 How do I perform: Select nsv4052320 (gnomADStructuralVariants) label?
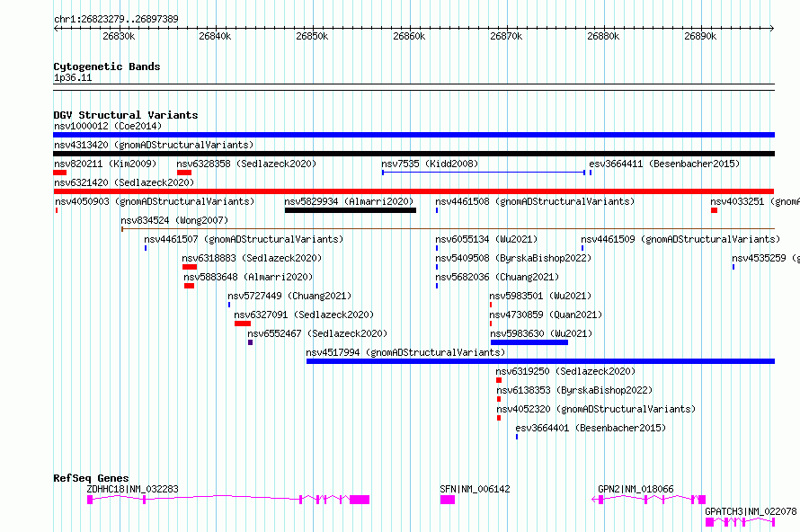(596, 409)
